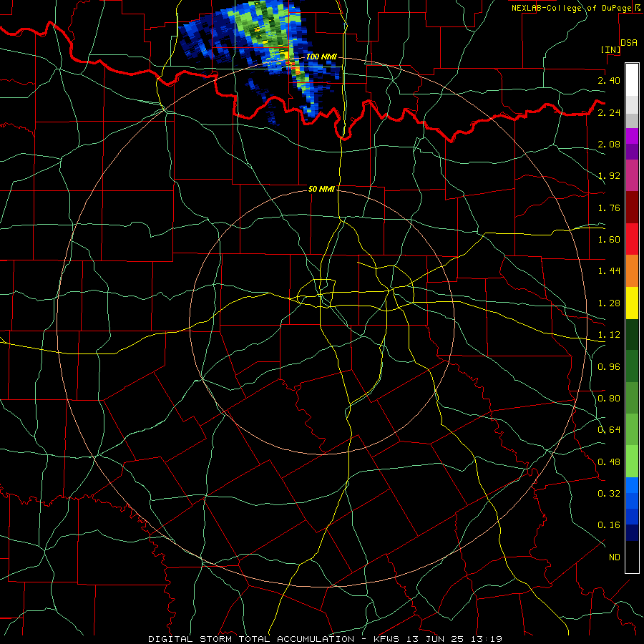Click the yellow 1.28 legend swatch
The height and width of the screenshot is (644, 644).
632,303
